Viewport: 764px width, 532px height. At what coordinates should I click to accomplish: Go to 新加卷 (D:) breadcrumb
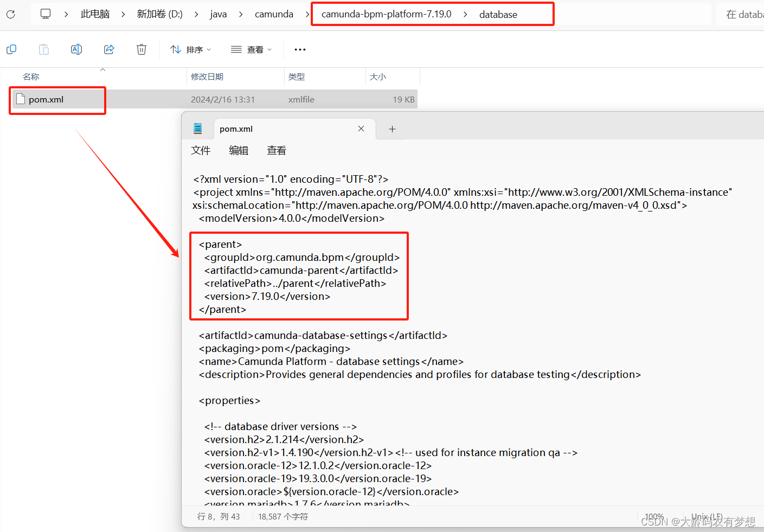coord(159,14)
